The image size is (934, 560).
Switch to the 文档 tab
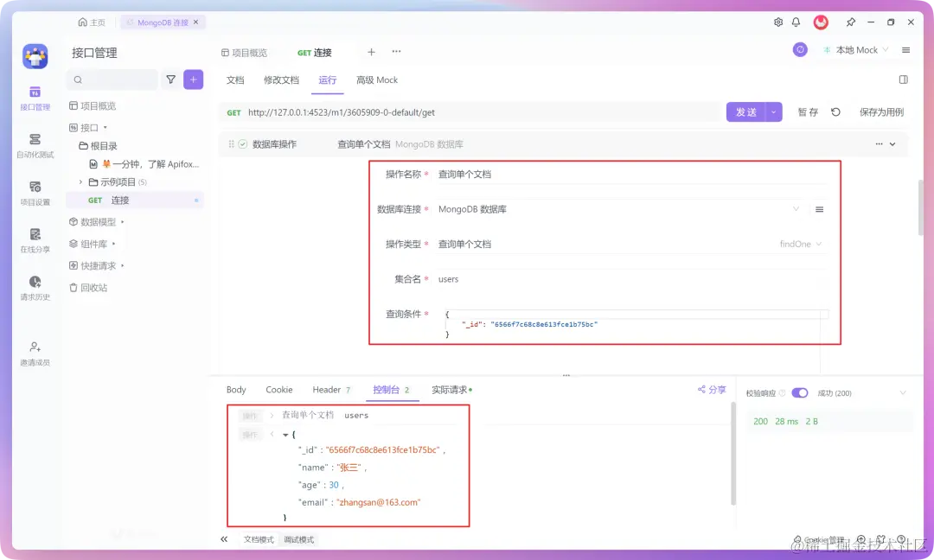[235, 80]
